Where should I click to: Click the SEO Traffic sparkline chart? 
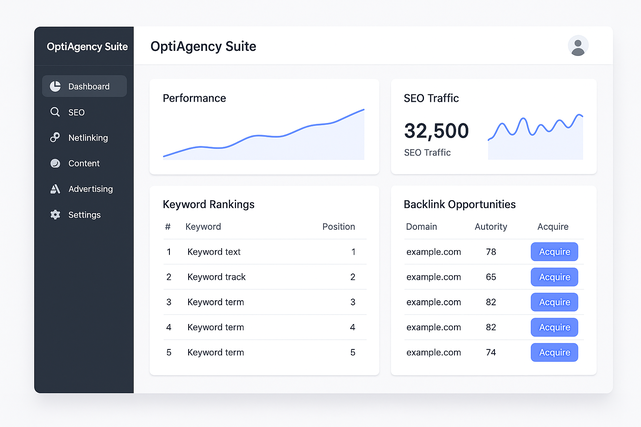536,136
